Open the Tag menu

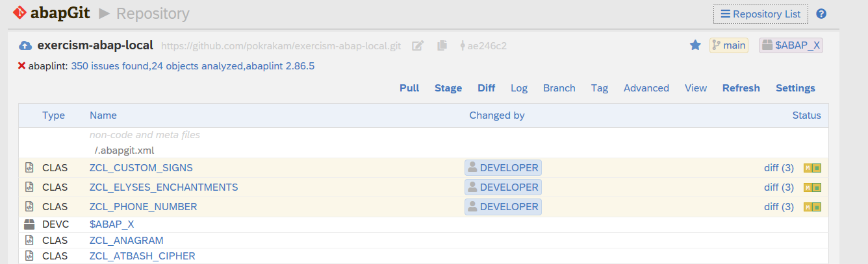(600, 88)
